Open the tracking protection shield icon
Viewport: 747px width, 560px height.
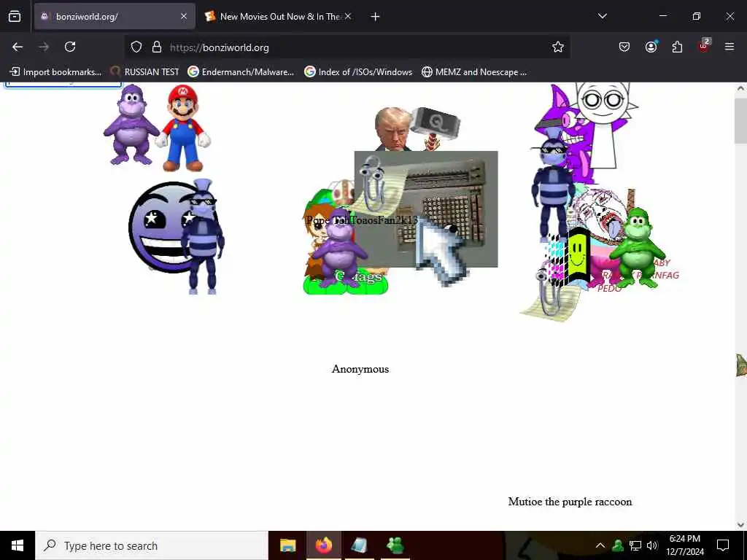[136, 47]
